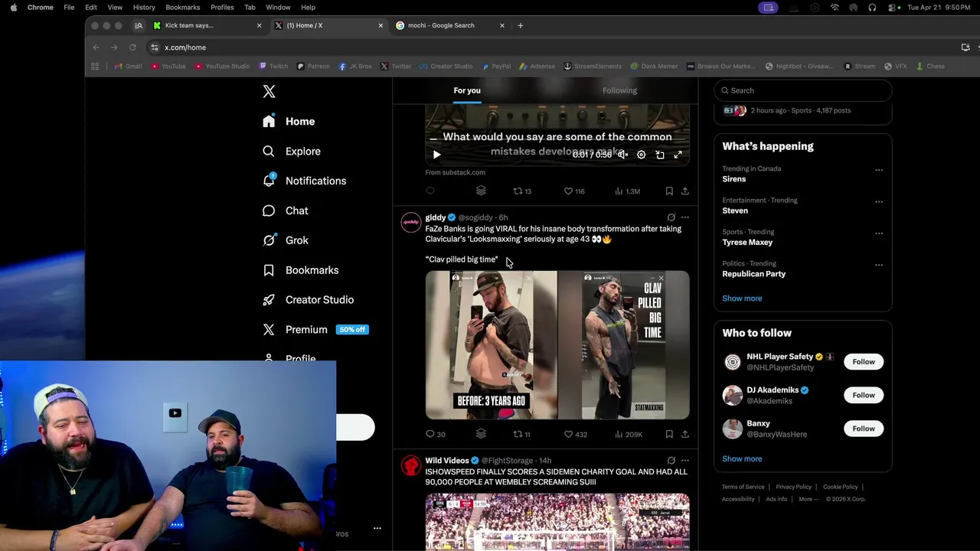Open more options for Sirens trend
The width and height of the screenshot is (980, 551).
(879, 170)
